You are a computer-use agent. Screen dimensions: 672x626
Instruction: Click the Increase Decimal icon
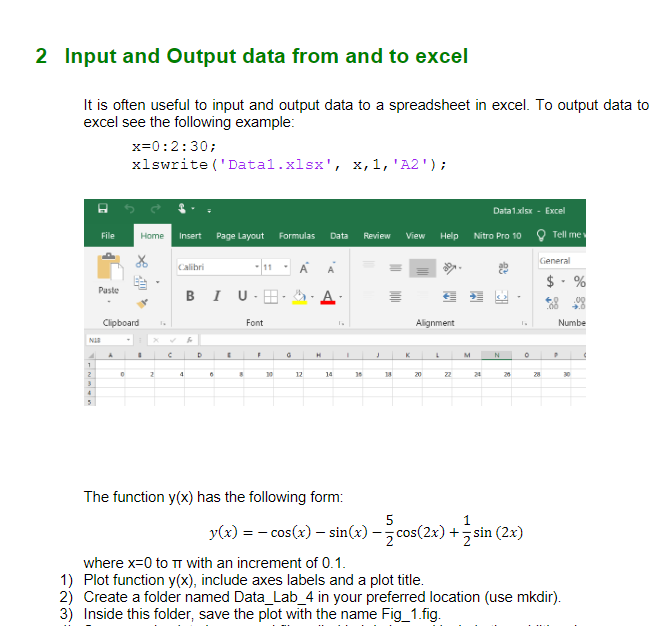click(552, 303)
